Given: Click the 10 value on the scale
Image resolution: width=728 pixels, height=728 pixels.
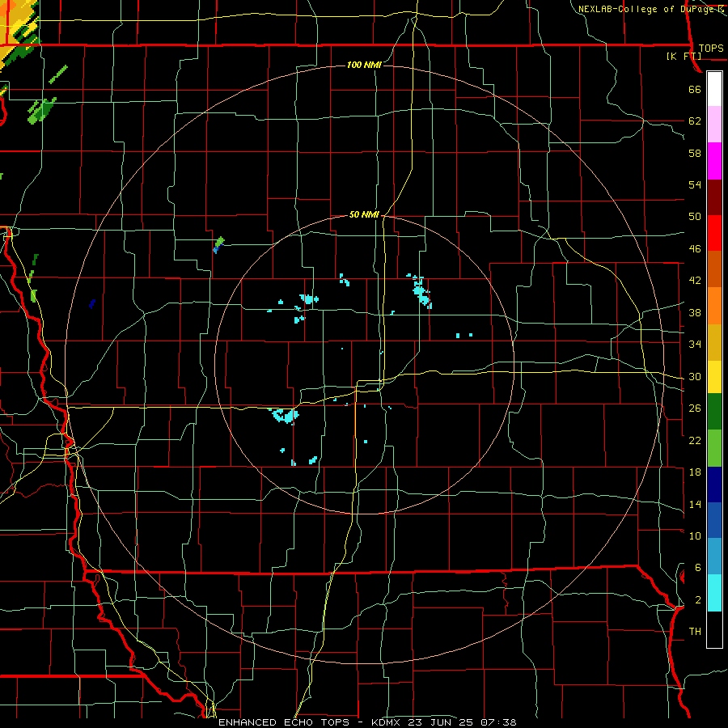Looking at the screenshot, I should (695, 536).
